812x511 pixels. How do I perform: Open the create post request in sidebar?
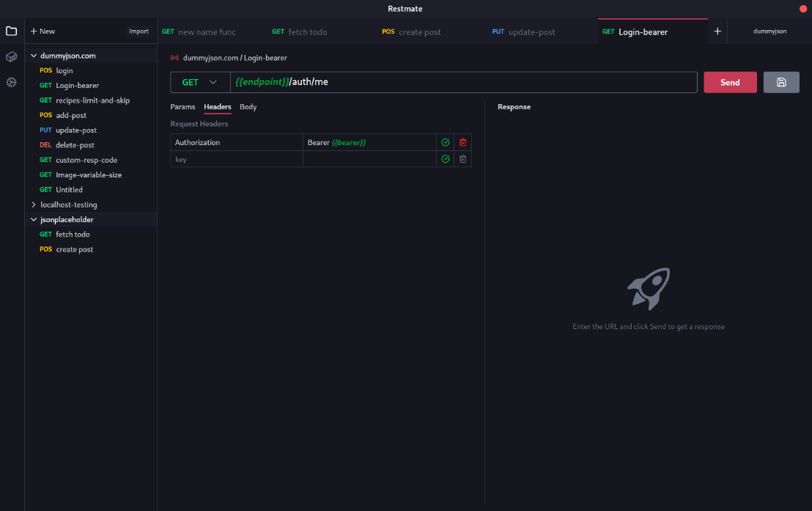(x=91, y=249)
